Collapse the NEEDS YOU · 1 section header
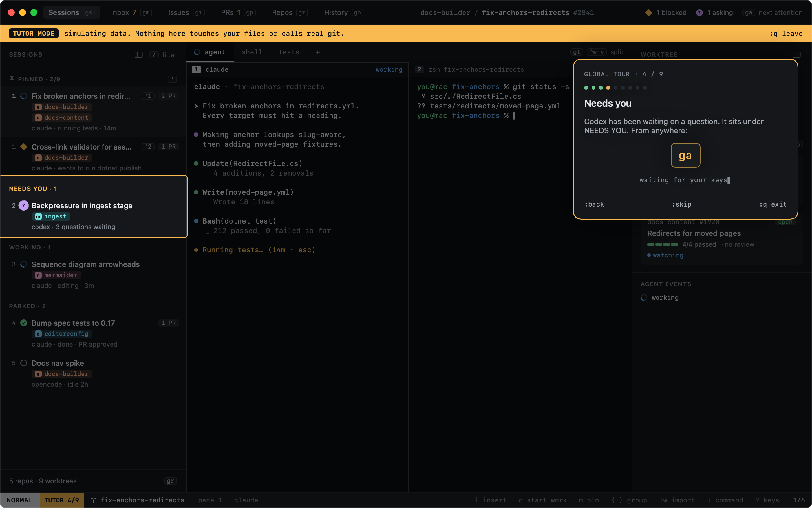812x508 pixels. tap(33, 189)
